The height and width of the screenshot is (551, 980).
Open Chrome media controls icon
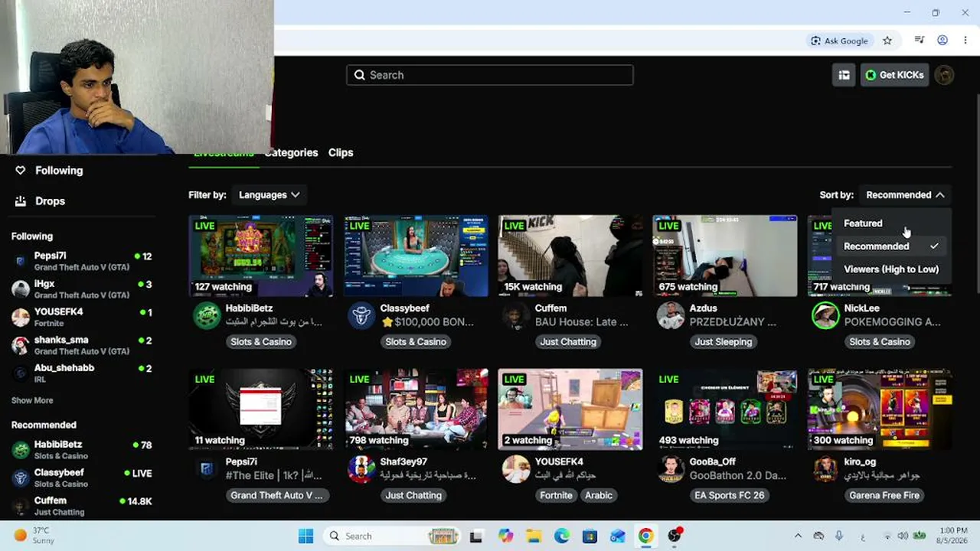pyautogui.click(x=920, y=41)
